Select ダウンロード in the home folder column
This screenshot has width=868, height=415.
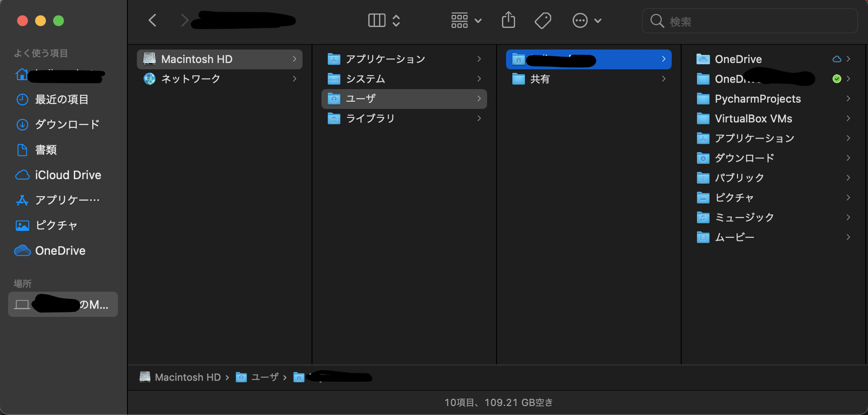(773, 158)
